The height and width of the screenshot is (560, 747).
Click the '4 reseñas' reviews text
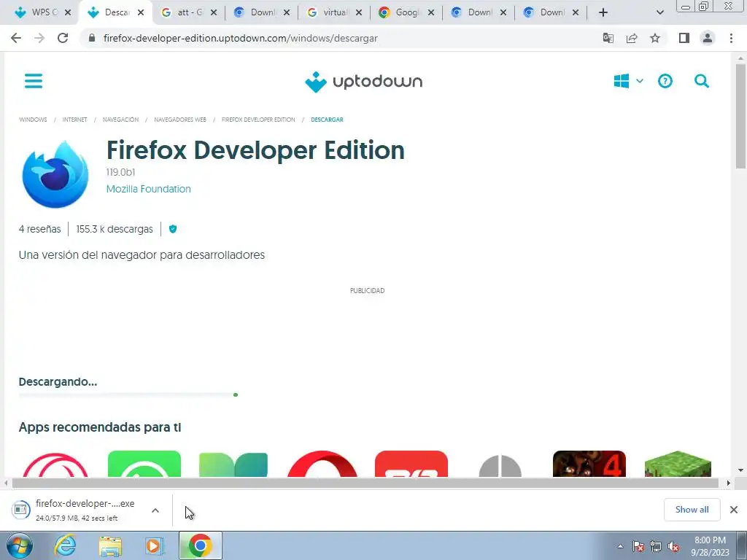point(40,229)
